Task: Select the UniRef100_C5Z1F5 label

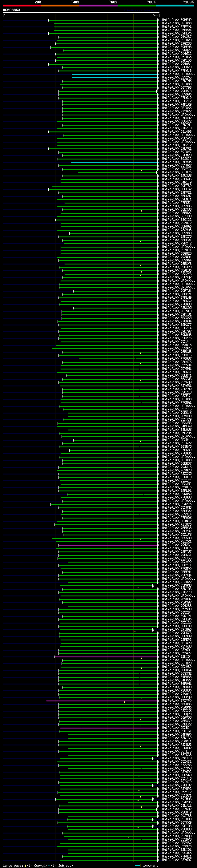Action: coord(176,410)
